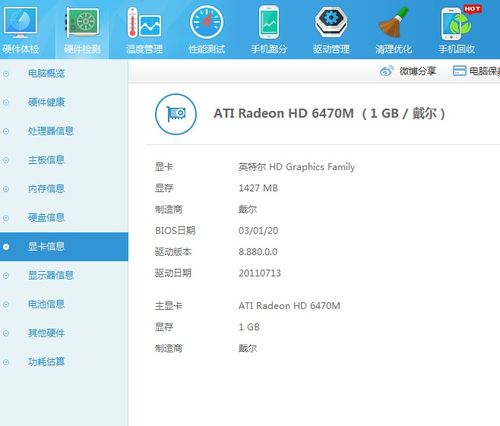
Task: Click the graphics card circle icon
Action: 176,114
